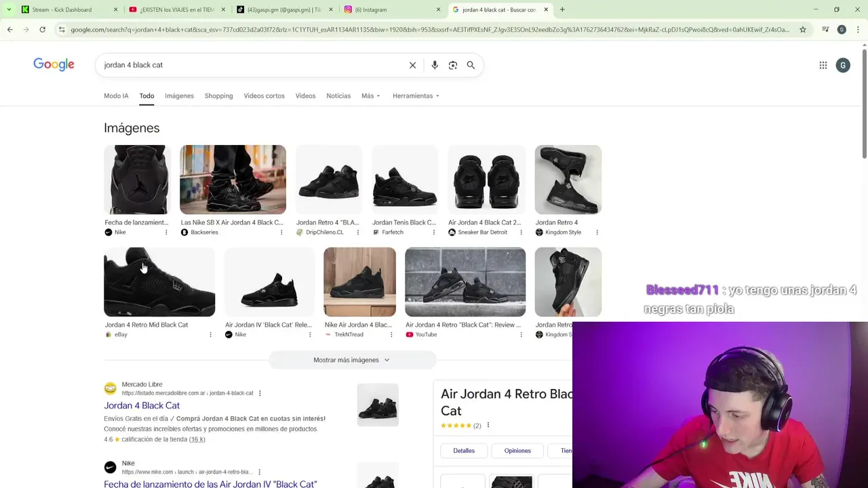Open the Jordan 4 Black Cat Mercado Libre link
Viewport: 868px width, 488px height.
142,405
